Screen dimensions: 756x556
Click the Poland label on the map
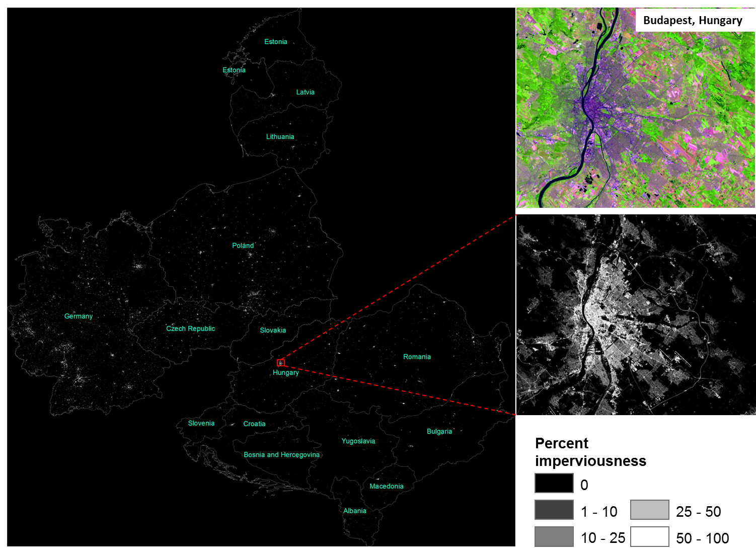tap(243, 246)
